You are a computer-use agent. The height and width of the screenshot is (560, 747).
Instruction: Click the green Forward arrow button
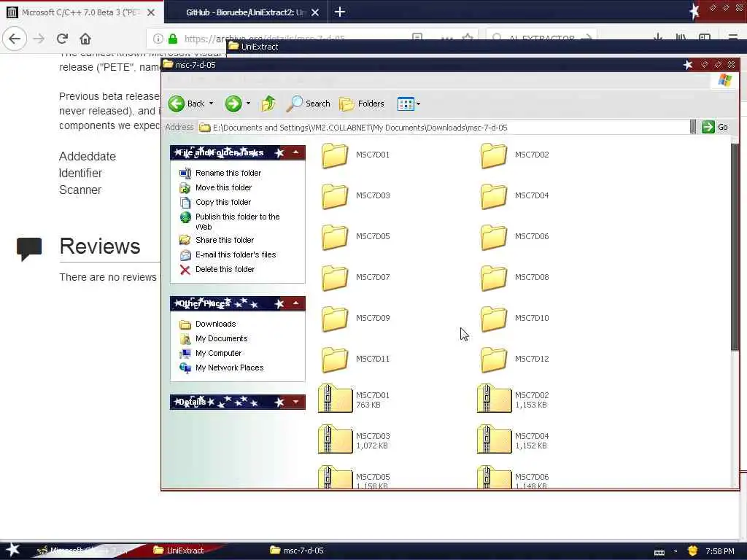click(x=233, y=104)
